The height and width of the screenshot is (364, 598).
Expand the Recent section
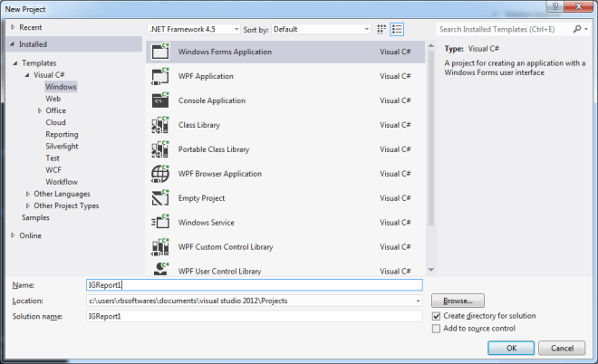13,27
